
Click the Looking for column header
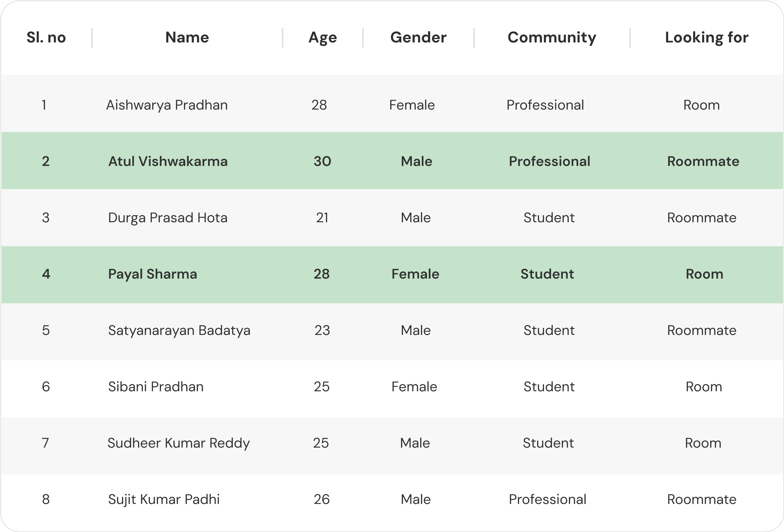(707, 37)
